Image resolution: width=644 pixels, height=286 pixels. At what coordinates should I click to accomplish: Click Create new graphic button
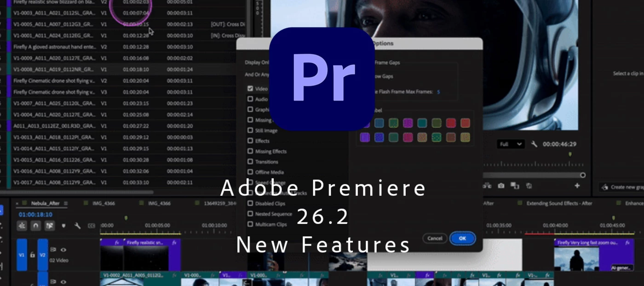[x=622, y=187]
